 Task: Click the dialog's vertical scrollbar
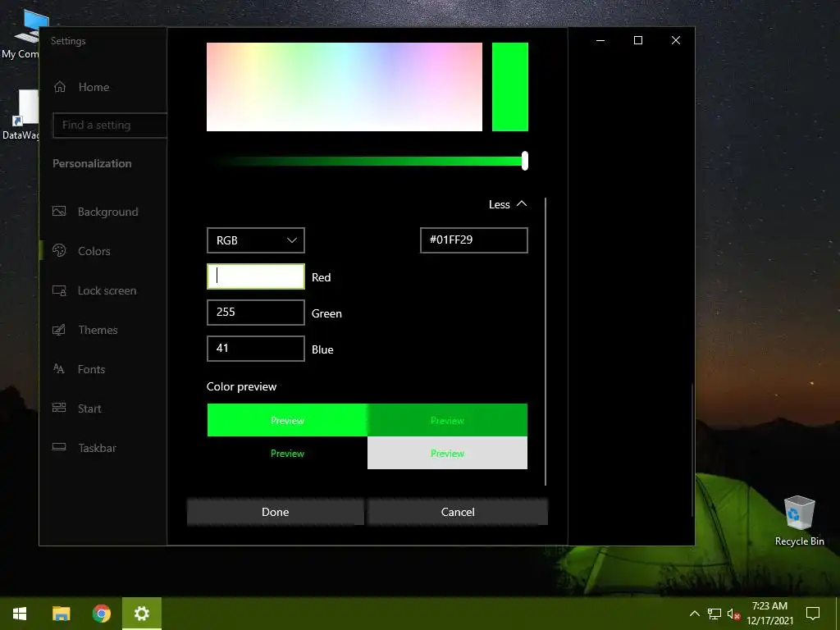[546, 342]
